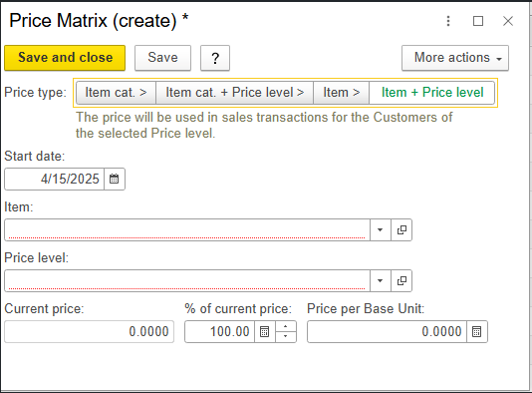Increase the % of current price value
Viewport: 532px width, 393px height.
286,326
